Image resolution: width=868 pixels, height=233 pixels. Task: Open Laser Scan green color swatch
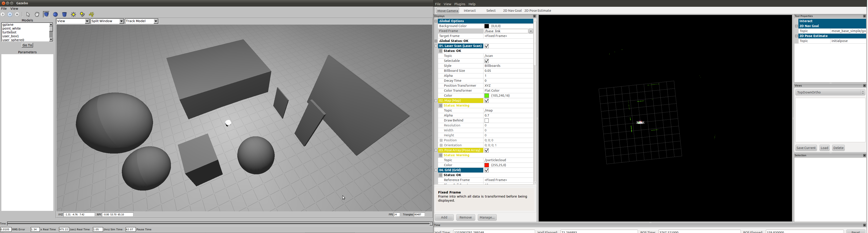tap(487, 96)
